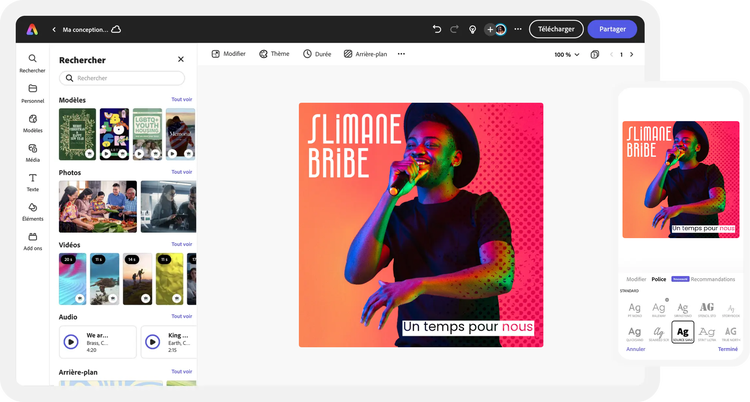Click Terminé in the phone font panel
Image resolution: width=750 pixels, height=402 pixels.
[728, 349]
